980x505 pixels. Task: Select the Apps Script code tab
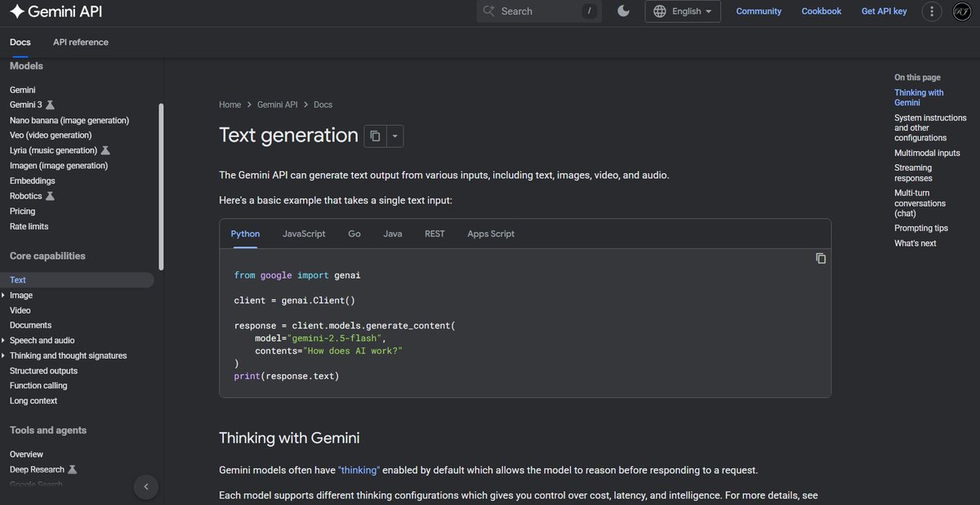491,234
